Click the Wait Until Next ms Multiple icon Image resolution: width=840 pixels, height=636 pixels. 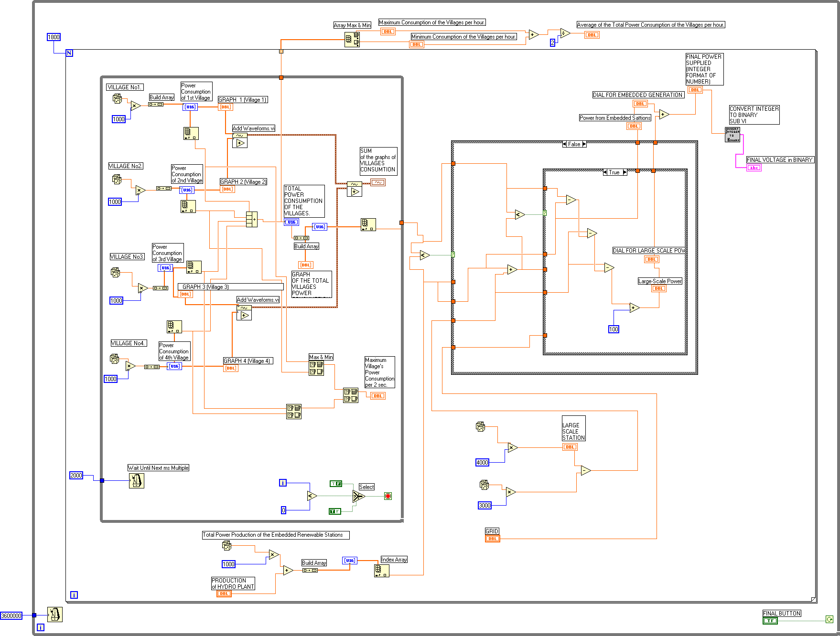(x=136, y=480)
